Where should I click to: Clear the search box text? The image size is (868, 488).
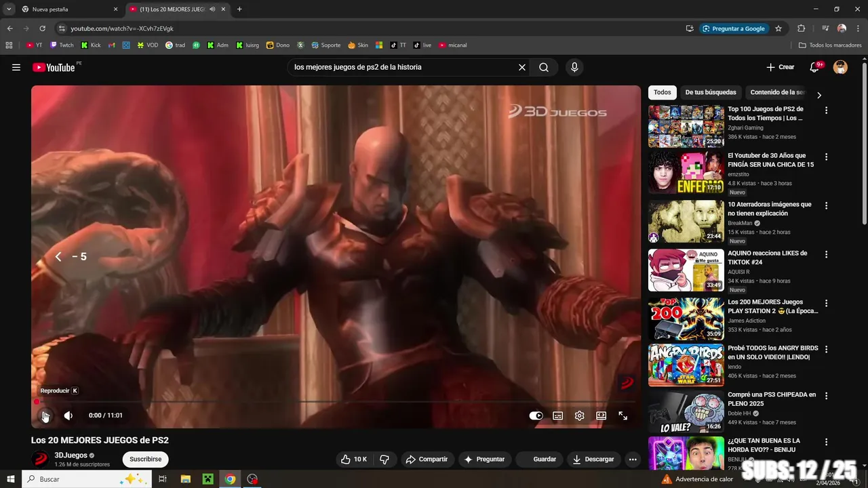tap(521, 67)
